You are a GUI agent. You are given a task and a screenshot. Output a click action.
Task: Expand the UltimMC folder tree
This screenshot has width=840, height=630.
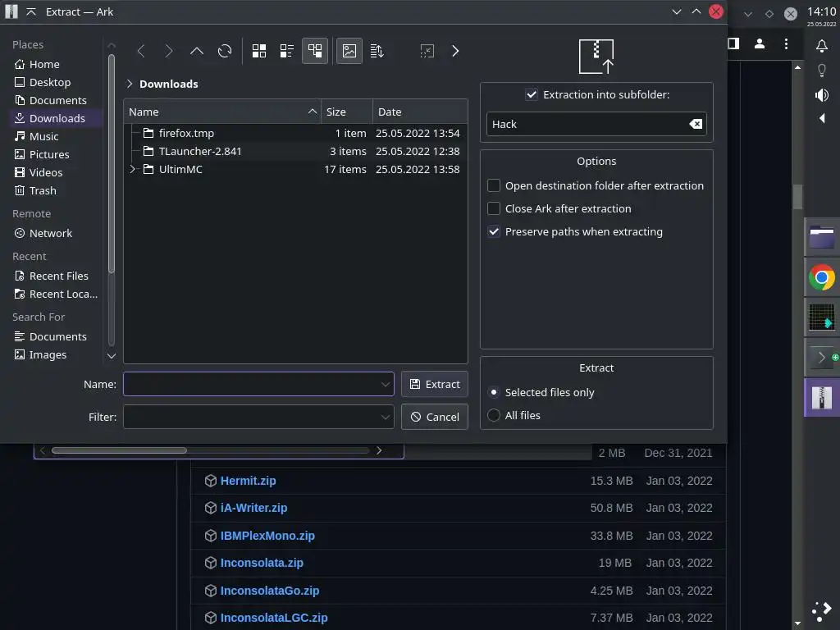132,169
